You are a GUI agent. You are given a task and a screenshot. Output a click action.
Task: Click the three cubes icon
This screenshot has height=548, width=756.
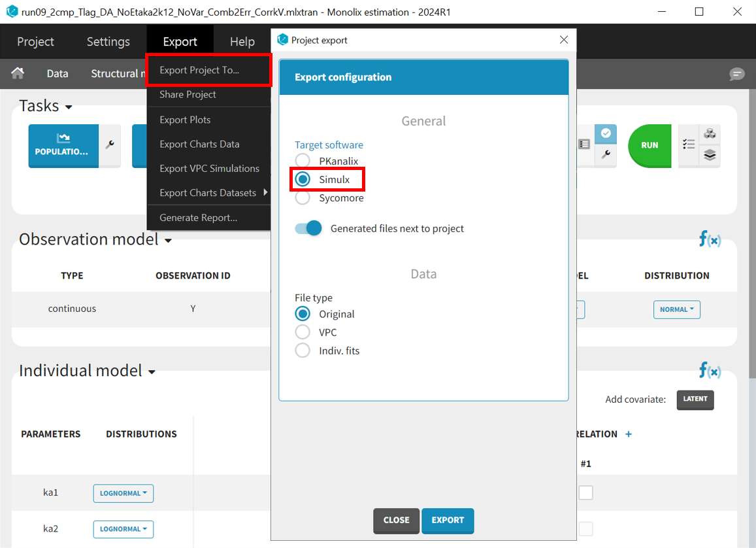710,134
